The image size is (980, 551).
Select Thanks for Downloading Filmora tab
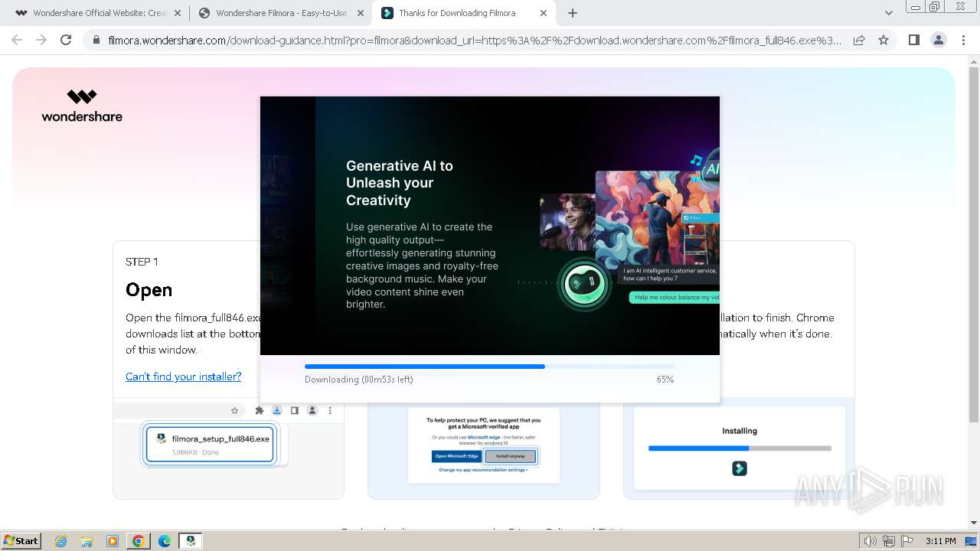click(464, 13)
